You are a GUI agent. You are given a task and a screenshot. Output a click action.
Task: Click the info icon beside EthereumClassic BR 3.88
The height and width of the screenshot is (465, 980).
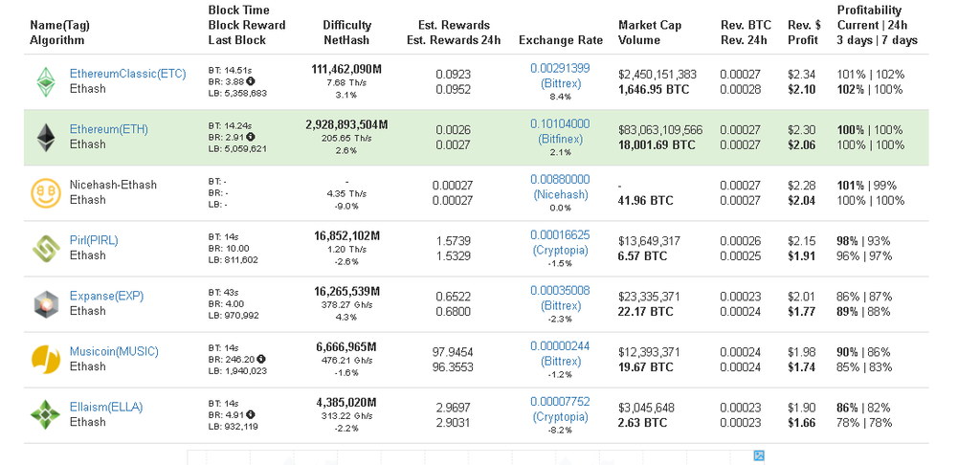pyautogui.click(x=251, y=81)
